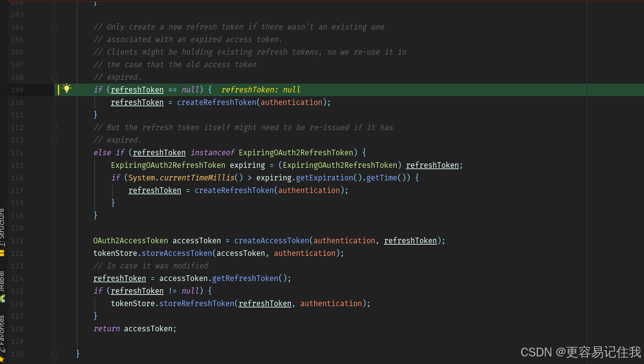
Task: Click line number 121 in gutter
Action: (x=17, y=241)
